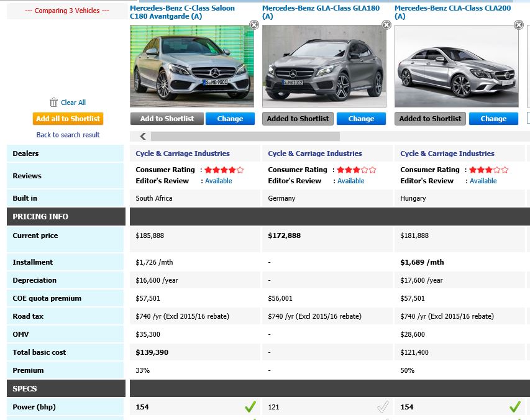Click the $16,600 /year depreciation value
The height and width of the screenshot is (420, 530).
point(157,280)
